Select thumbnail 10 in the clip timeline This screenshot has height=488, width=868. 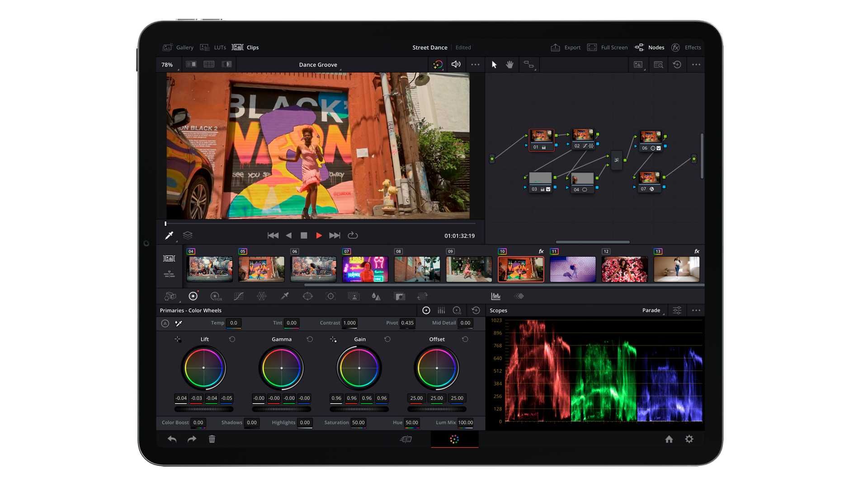tap(521, 269)
